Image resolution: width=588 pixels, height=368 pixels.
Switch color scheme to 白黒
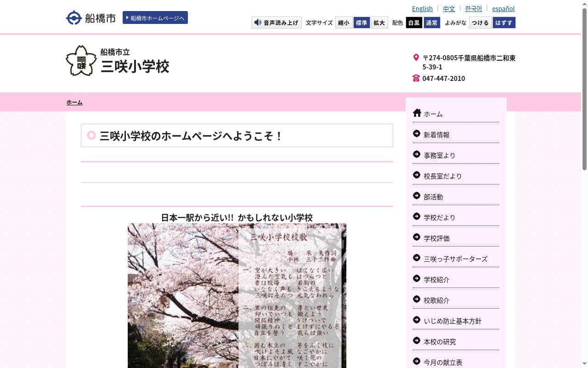click(414, 23)
